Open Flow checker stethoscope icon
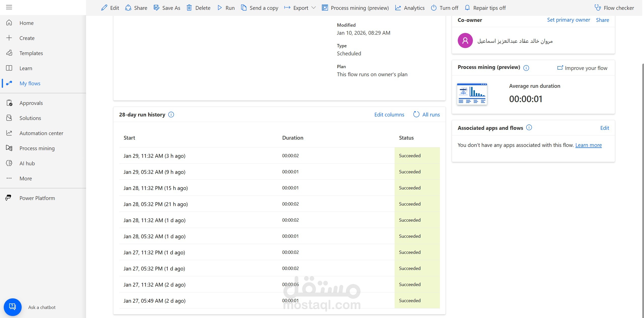Screen dimensions: 644x318 click(x=598, y=8)
